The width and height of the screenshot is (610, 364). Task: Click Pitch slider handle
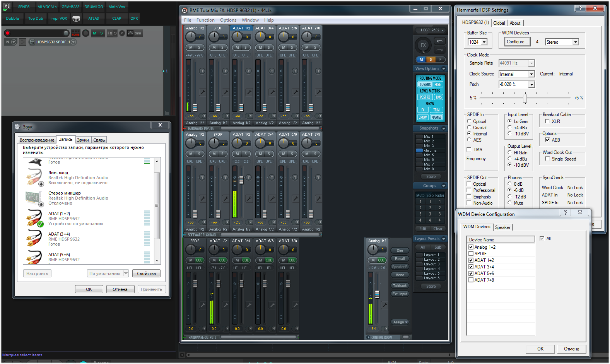click(525, 98)
